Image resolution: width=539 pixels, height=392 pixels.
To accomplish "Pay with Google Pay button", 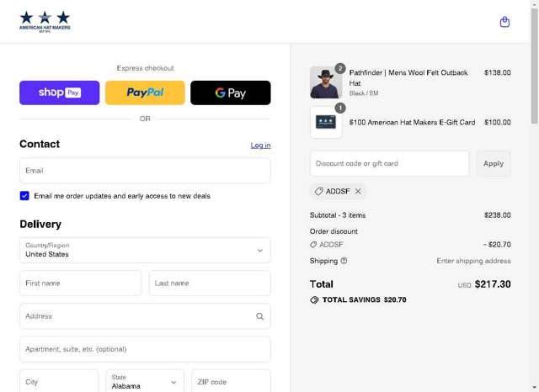I will click(231, 93).
